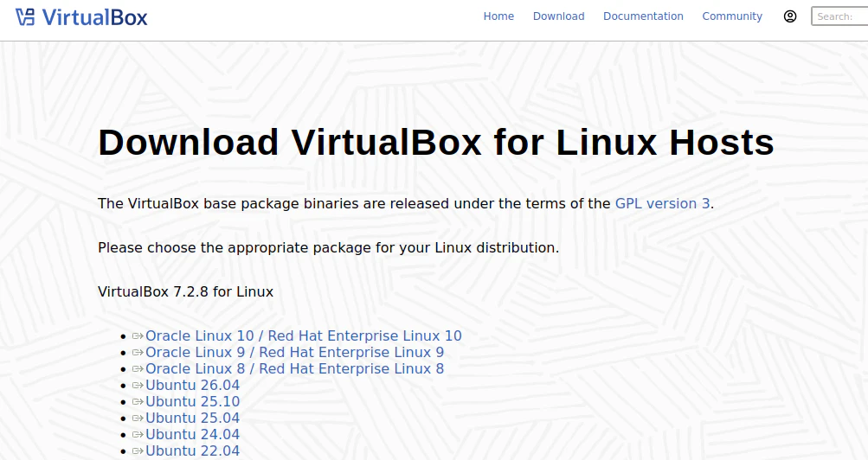This screenshot has height=460, width=868.
Task: Select the Ubuntu 26.04 package link
Action: click(193, 386)
